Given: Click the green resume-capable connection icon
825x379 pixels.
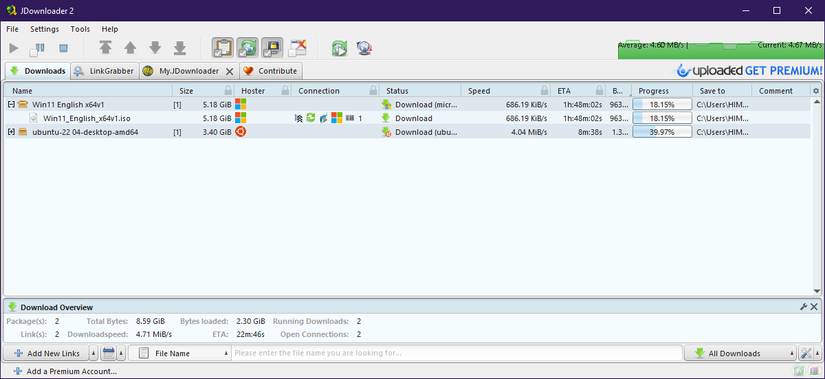Looking at the screenshot, I should pos(310,118).
